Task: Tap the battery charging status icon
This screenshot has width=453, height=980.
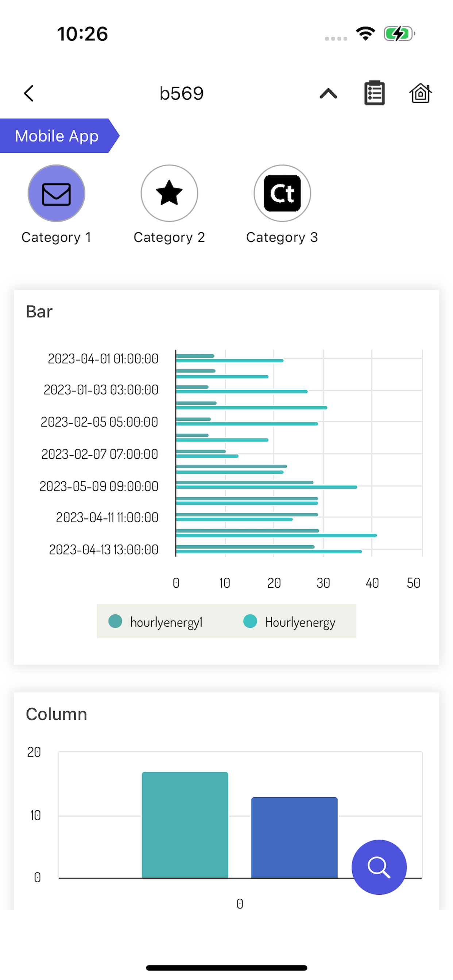Action: (399, 34)
